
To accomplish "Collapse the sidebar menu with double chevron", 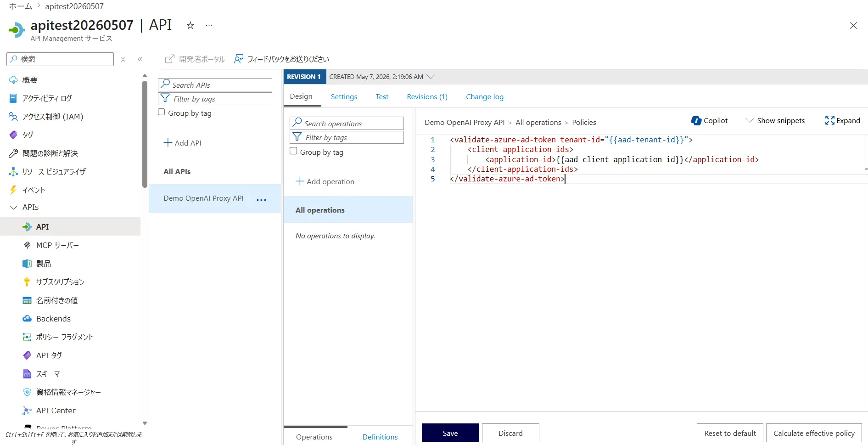I will (x=140, y=59).
